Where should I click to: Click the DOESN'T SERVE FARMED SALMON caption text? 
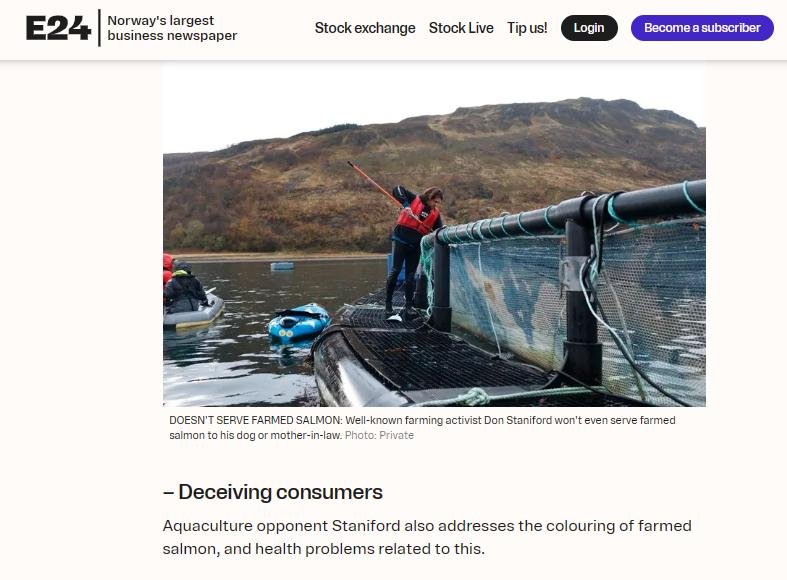point(255,420)
